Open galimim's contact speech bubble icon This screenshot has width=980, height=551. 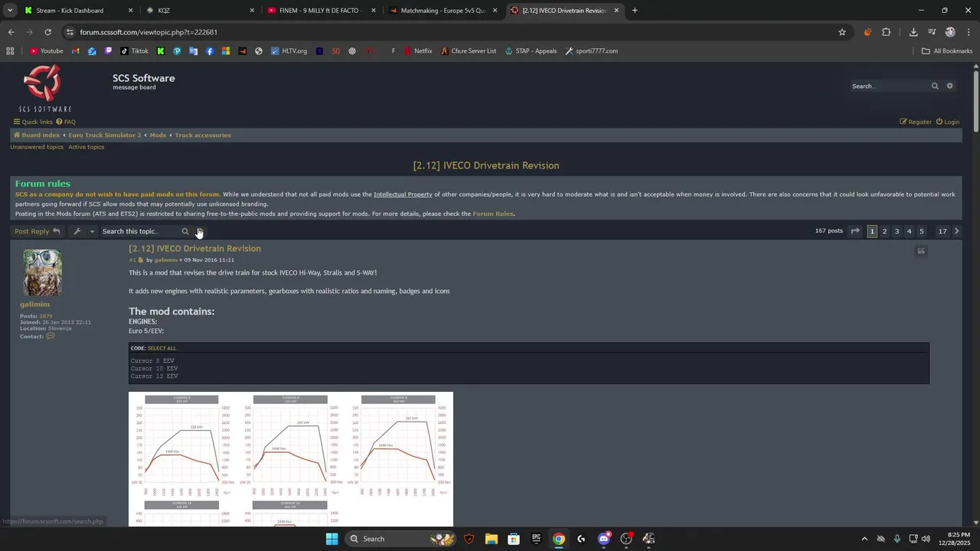(51, 336)
